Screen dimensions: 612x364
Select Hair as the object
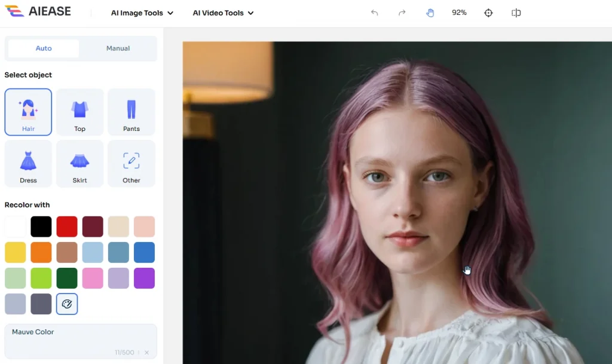click(x=28, y=112)
